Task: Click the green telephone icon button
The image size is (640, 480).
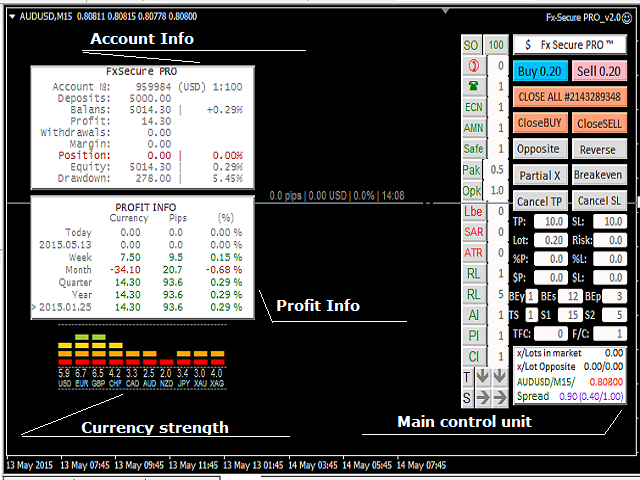Action: [x=473, y=87]
